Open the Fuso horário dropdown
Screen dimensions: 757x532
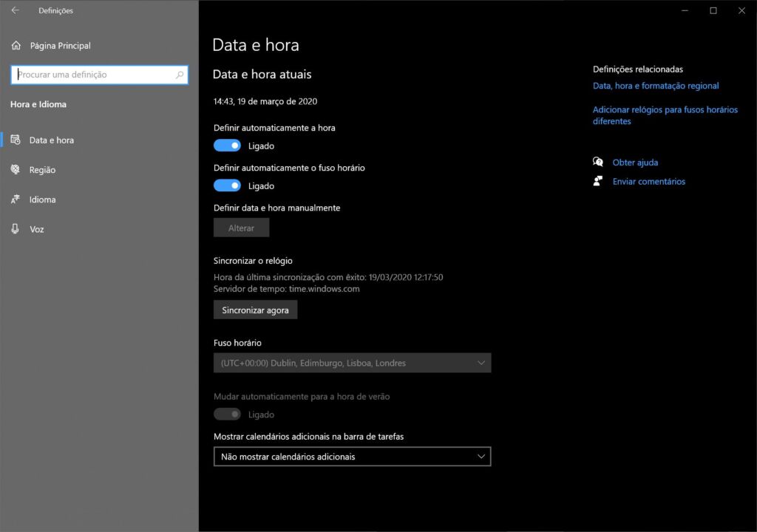(352, 363)
